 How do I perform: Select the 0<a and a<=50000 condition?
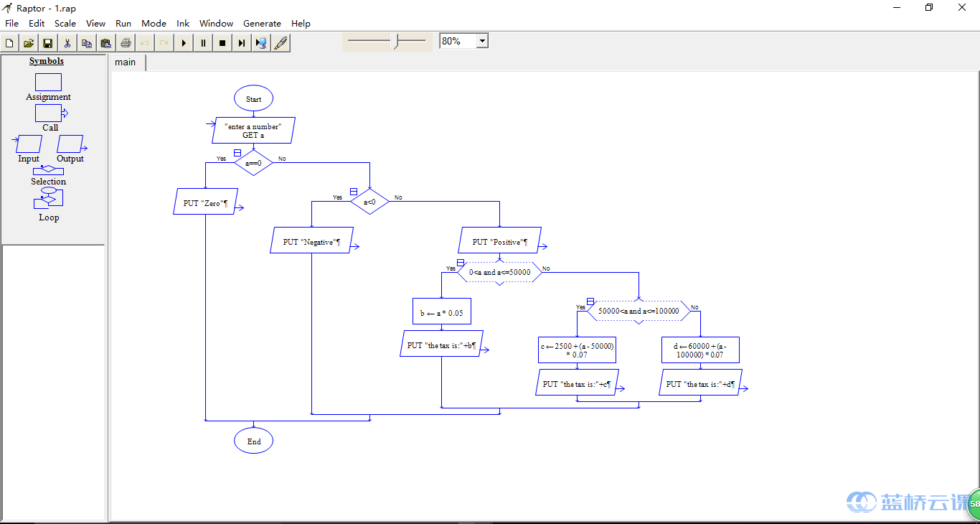tap(500, 272)
